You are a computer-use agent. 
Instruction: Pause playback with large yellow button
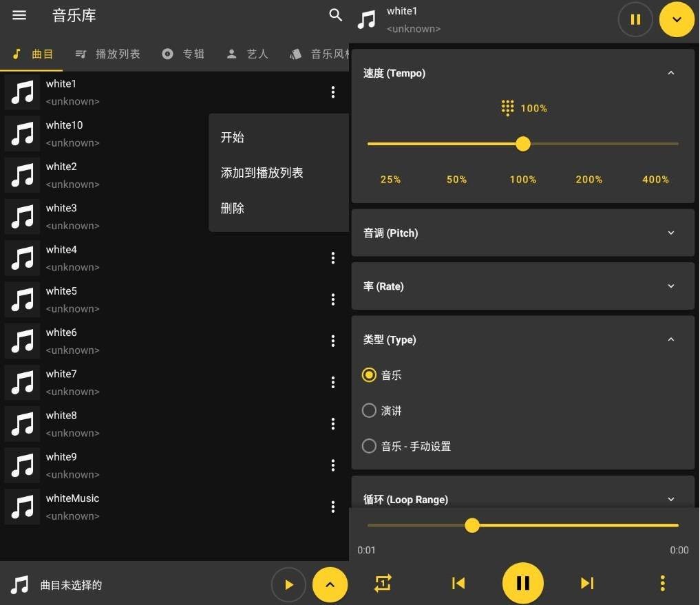click(522, 584)
